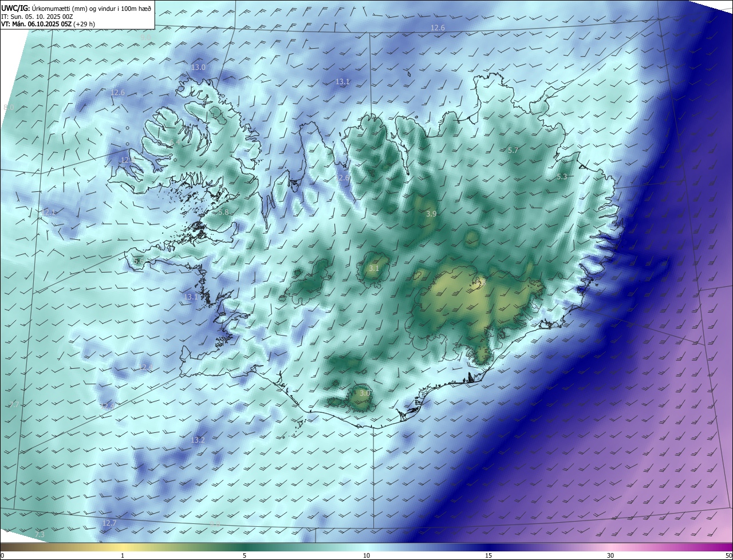This screenshot has width=733, height=560.
Task: Click the 7.7 value label on the map
Action: (x=15, y=404)
